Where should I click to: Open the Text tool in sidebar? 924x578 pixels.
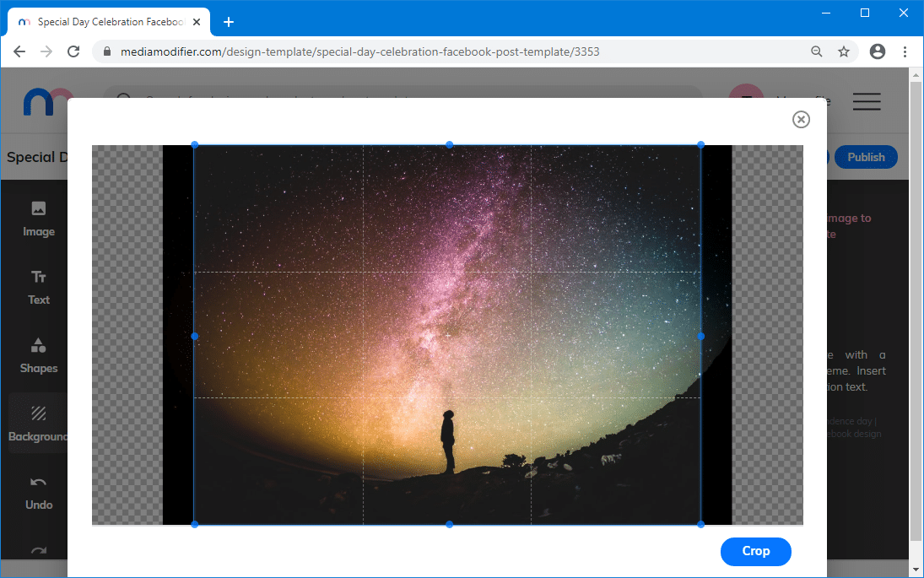(39, 288)
